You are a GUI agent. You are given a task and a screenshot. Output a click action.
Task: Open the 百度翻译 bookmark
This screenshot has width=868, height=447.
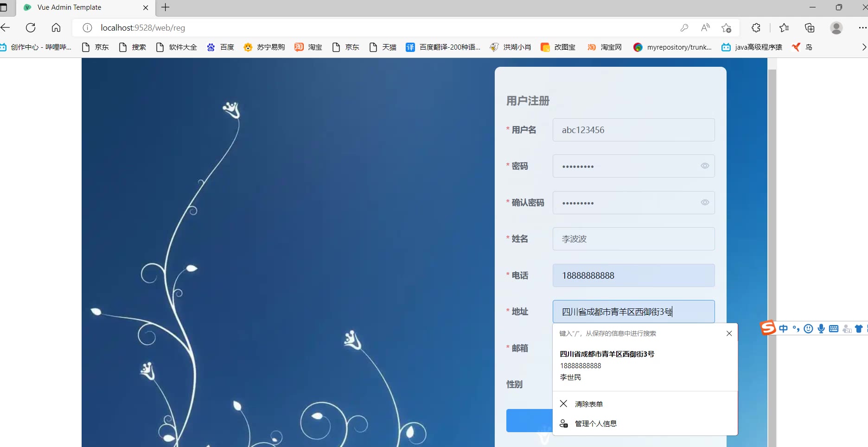pyautogui.click(x=443, y=47)
